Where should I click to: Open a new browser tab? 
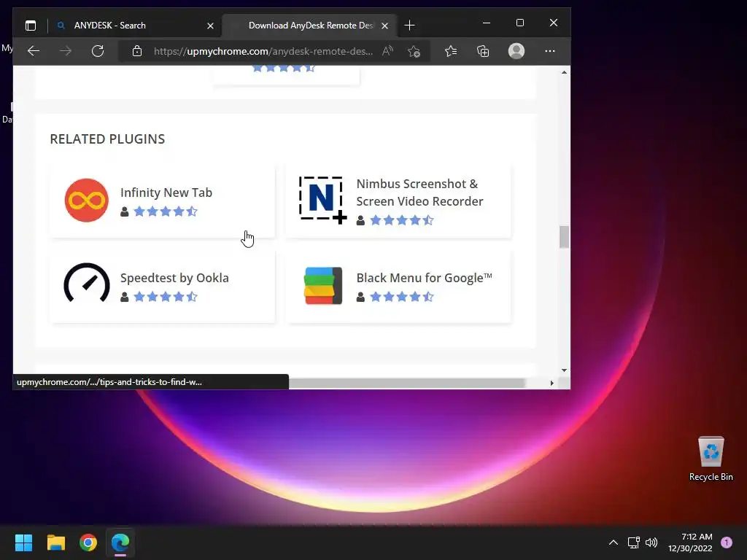[x=409, y=26]
